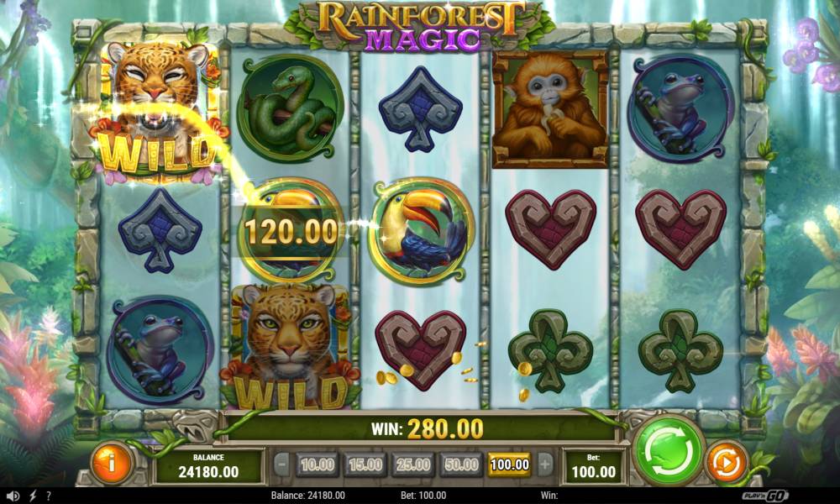This screenshot has width=840, height=504.
Task: Open the orange info paytable button
Action: (112, 464)
